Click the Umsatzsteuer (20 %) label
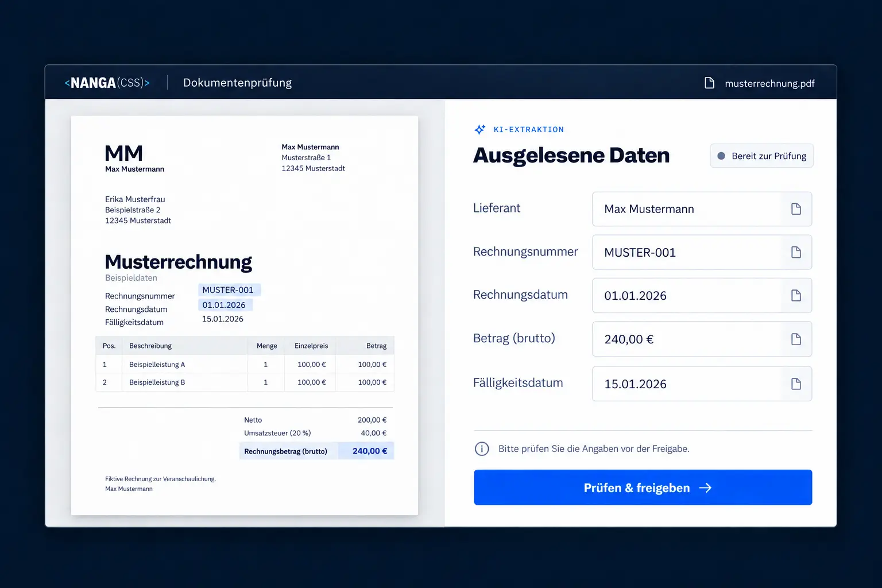 pos(277,433)
